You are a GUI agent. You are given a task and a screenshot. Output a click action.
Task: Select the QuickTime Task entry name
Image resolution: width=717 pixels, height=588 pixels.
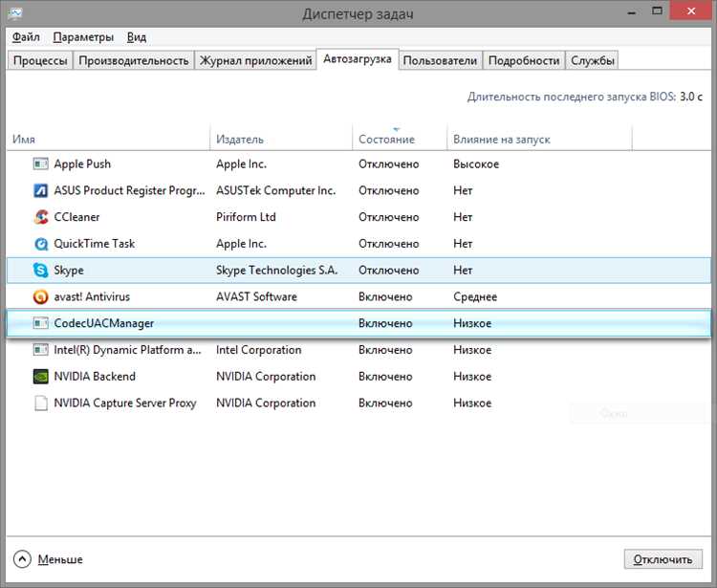pos(95,243)
